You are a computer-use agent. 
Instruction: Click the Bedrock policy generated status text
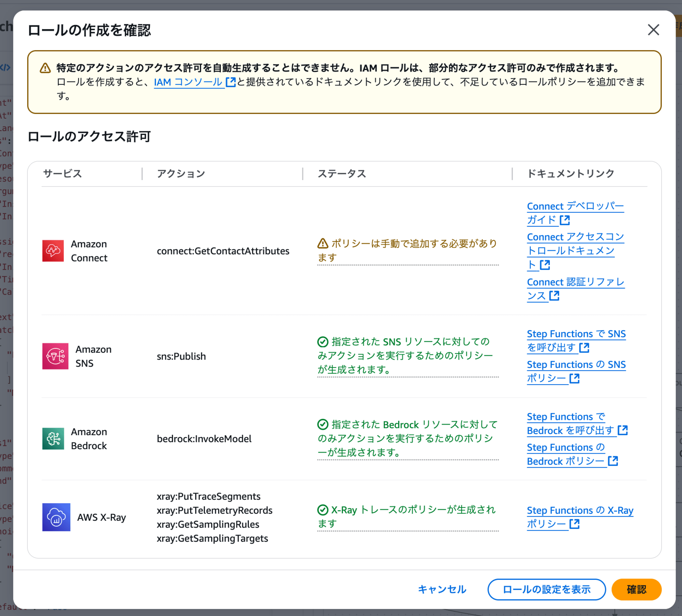tap(408, 439)
